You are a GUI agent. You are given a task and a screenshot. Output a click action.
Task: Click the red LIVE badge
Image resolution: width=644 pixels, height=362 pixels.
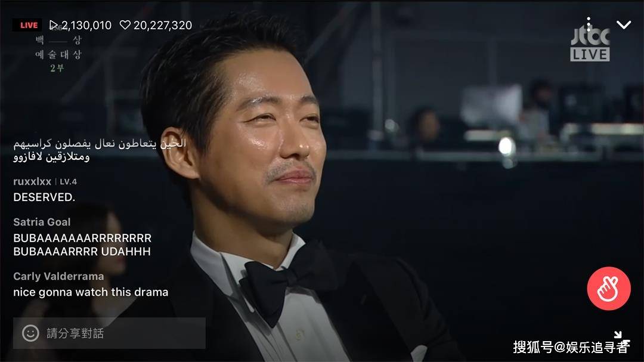click(27, 25)
